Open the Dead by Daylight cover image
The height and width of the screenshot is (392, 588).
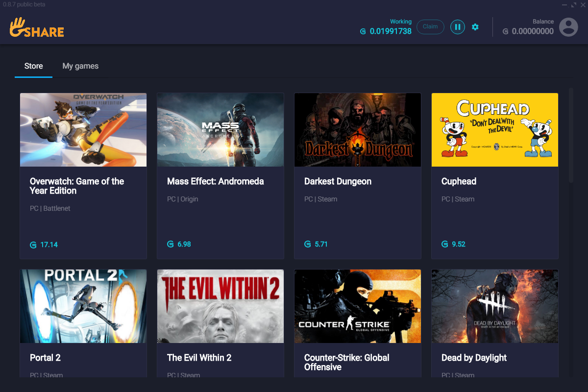click(495, 306)
